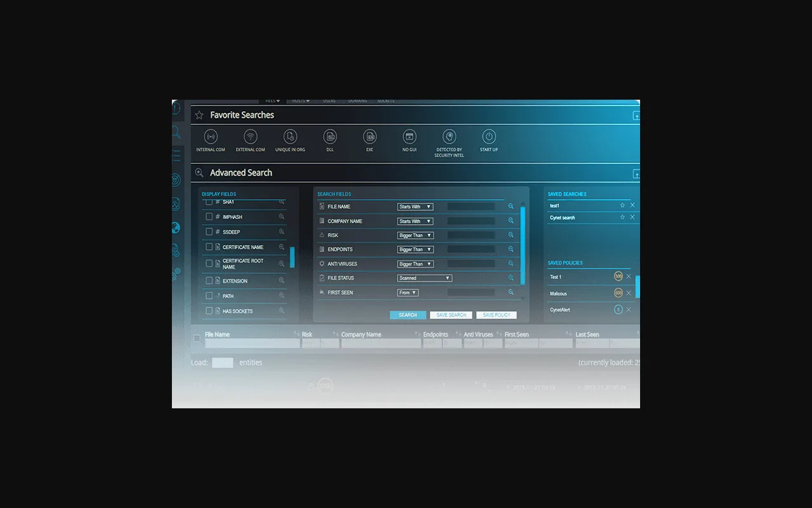Click the File Name column filter field
Screen dimensions: 812x508
pos(252,343)
